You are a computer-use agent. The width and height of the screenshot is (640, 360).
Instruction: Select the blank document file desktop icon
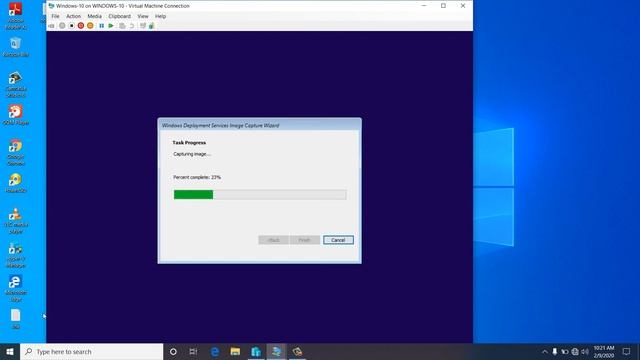pos(16,319)
